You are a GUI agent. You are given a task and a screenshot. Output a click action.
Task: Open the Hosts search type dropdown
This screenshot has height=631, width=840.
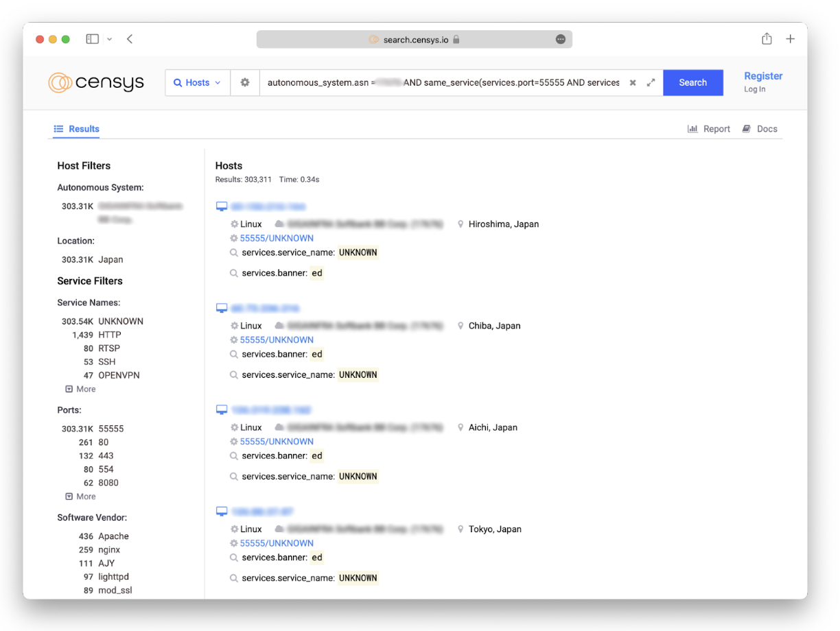coord(198,83)
